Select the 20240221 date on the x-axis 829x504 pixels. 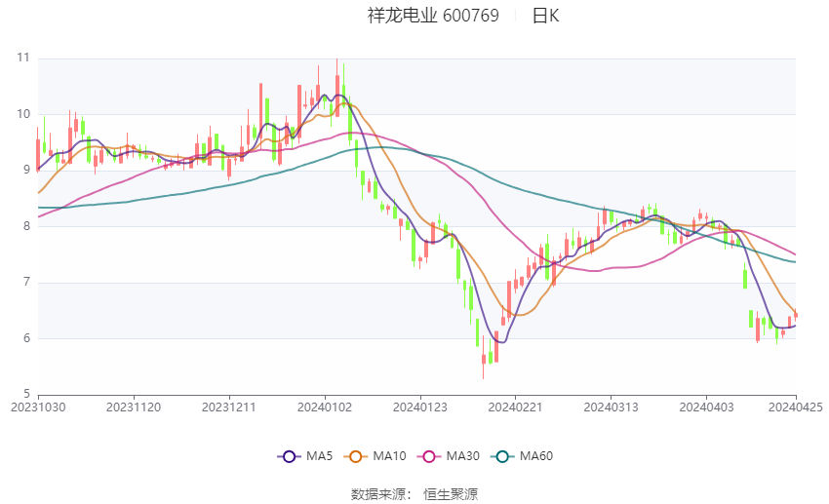pos(515,406)
